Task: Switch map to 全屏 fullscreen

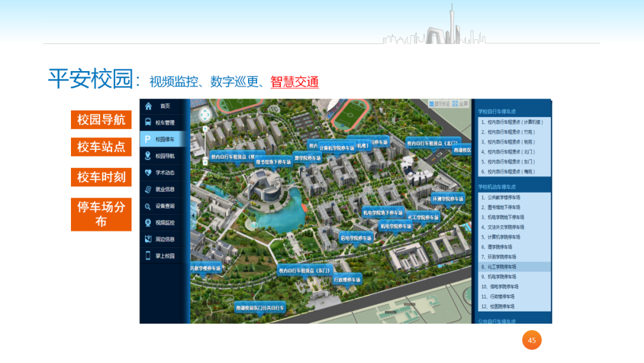Action: point(460,104)
